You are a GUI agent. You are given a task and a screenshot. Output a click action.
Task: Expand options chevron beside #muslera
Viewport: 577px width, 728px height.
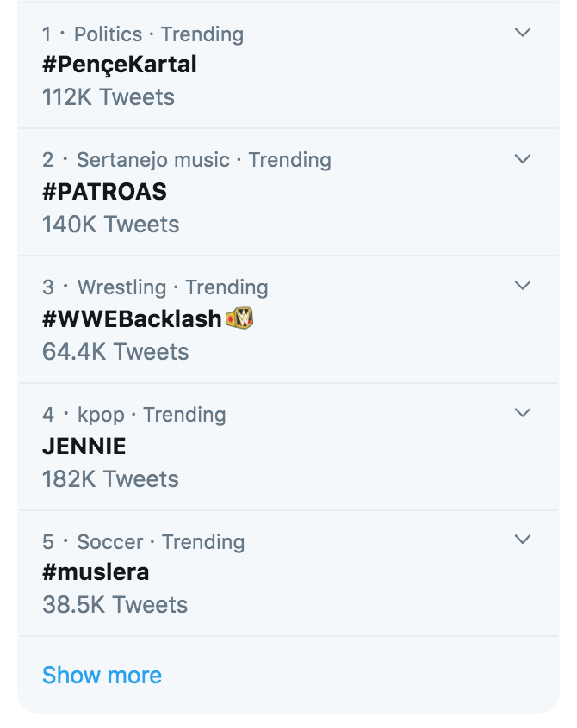pos(523,540)
